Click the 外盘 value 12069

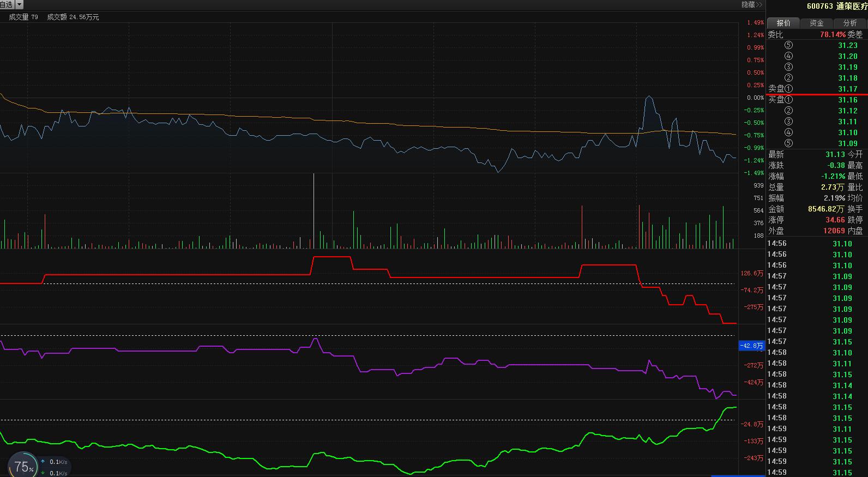[x=834, y=231]
